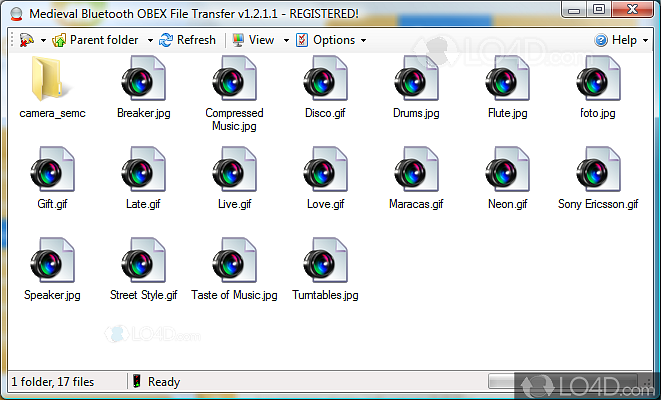This screenshot has height=400, width=661.
Task: Click the Live.gif file name
Action: coord(234,204)
